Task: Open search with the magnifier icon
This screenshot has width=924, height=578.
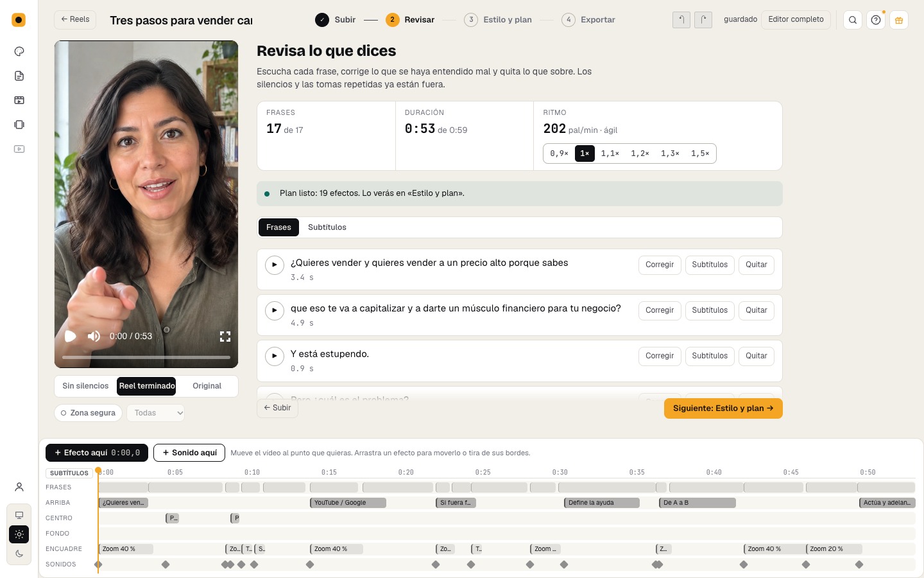Action: pos(853,20)
